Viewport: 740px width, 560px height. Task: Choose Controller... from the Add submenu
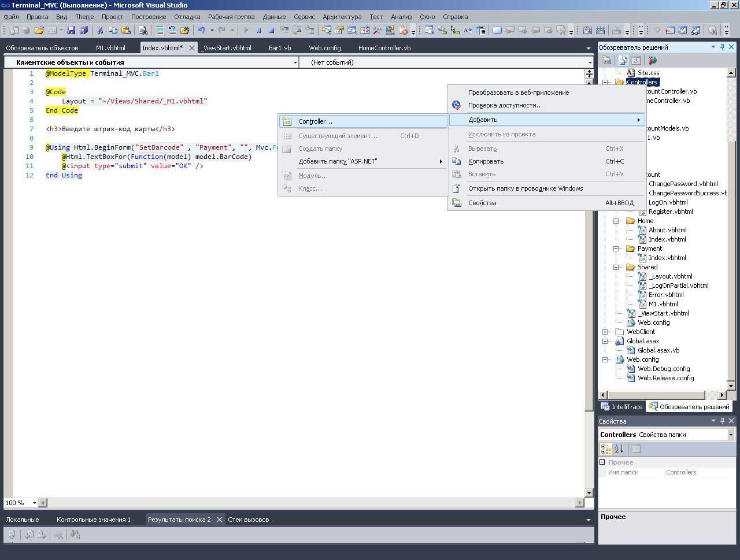[x=363, y=121]
